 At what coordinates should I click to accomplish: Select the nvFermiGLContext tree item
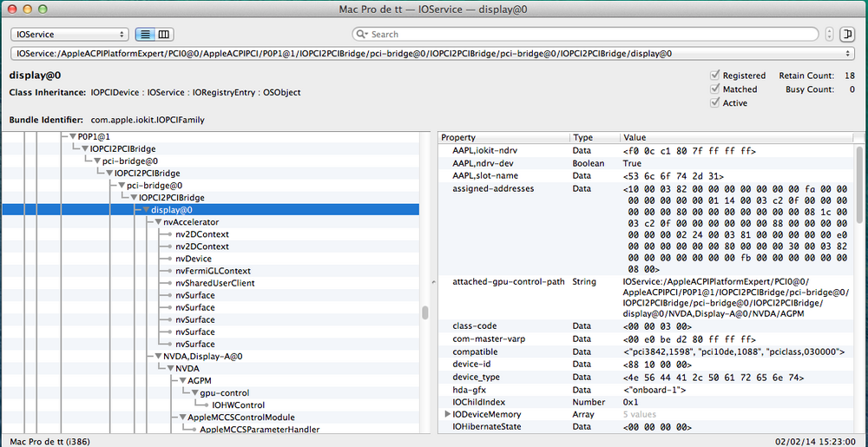tap(212, 271)
